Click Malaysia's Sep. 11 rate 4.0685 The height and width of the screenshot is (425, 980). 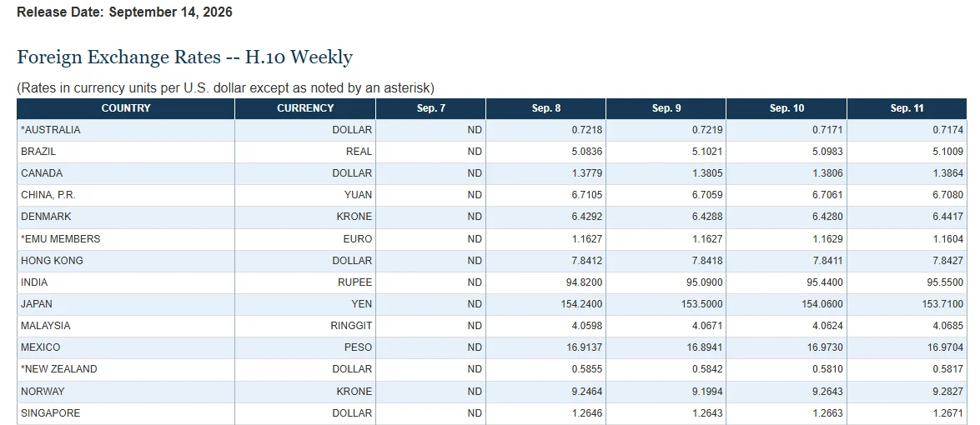click(x=907, y=326)
